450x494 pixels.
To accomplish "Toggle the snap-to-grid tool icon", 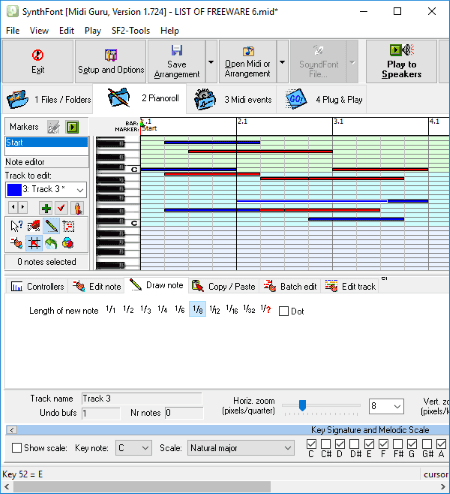I will point(34,243).
